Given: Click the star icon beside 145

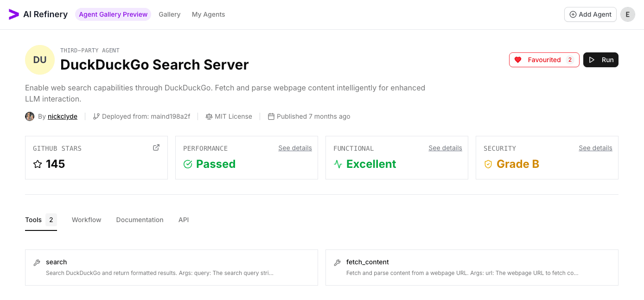Looking at the screenshot, I should (38, 164).
